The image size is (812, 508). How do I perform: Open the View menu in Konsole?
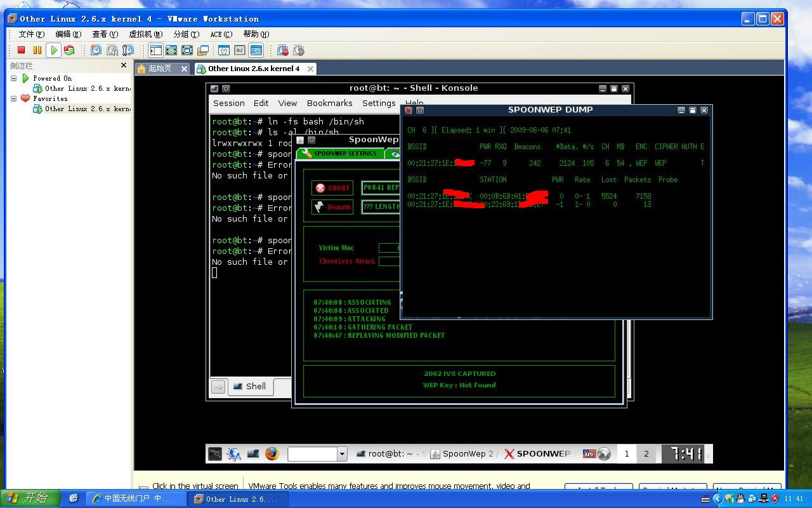[287, 103]
